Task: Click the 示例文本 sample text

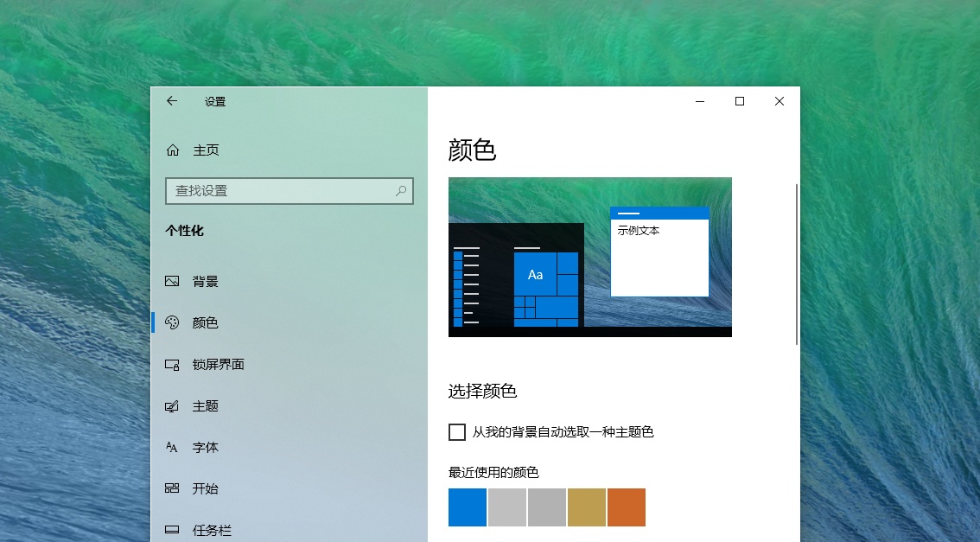Action: coord(638,230)
